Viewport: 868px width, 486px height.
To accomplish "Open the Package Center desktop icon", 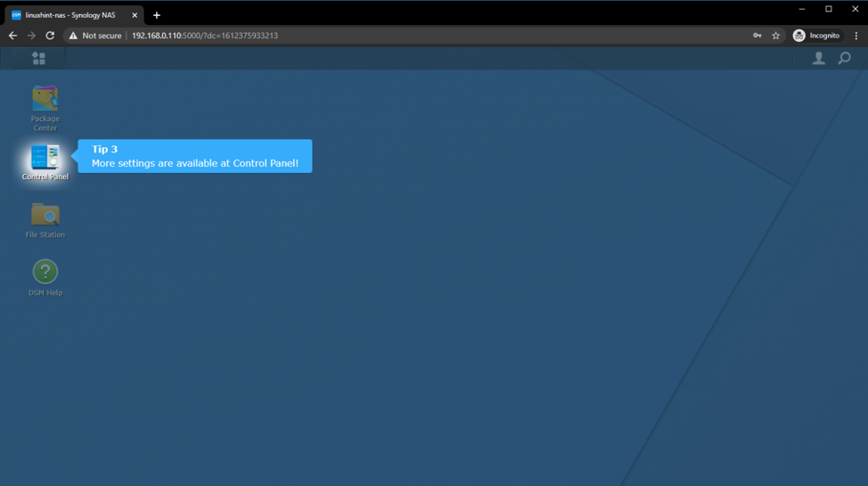I will pyautogui.click(x=45, y=108).
